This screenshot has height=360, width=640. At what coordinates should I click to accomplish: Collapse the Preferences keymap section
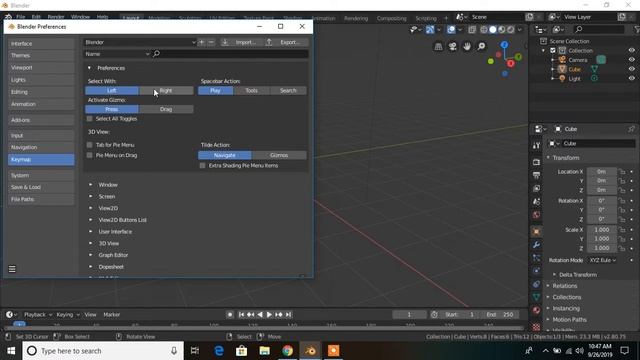click(89, 68)
